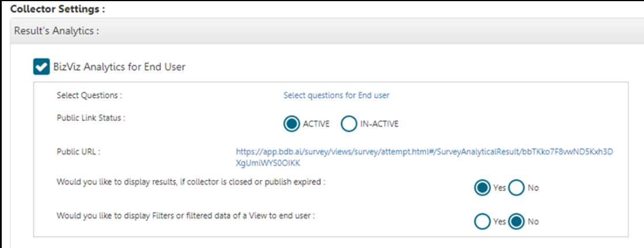Image resolution: width=644 pixels, height=248 pixels.
Task: Click the question text about displaying Filters
Action: coord(186,216)
